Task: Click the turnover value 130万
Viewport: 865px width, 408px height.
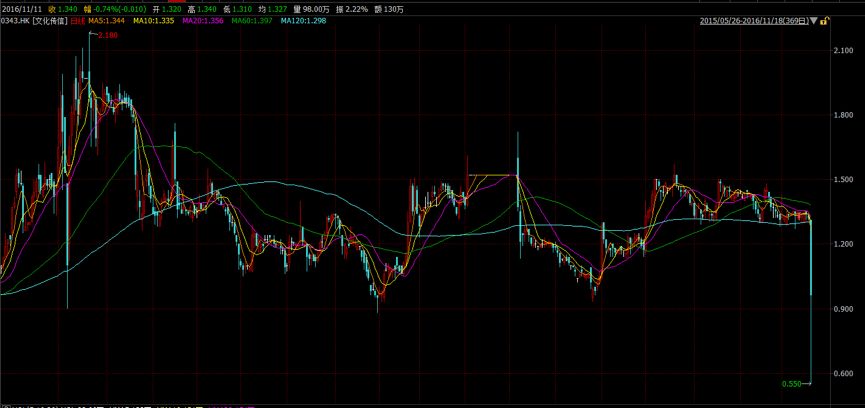Action: [393, 9]
